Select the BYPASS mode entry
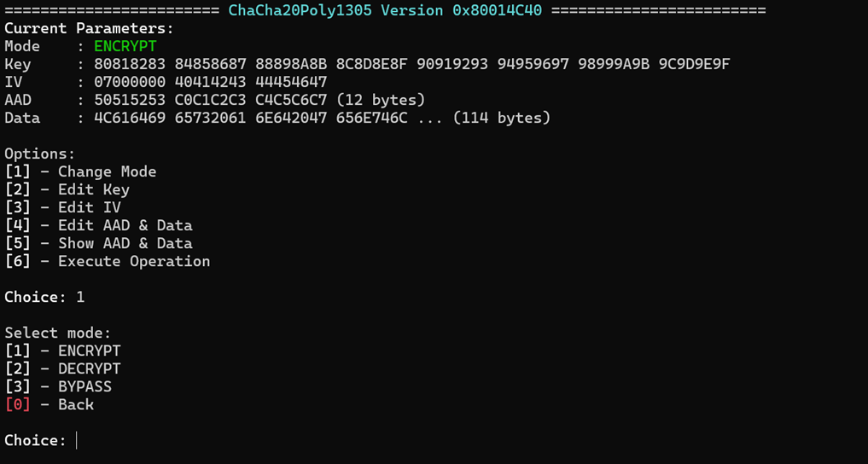 [58, 386]
